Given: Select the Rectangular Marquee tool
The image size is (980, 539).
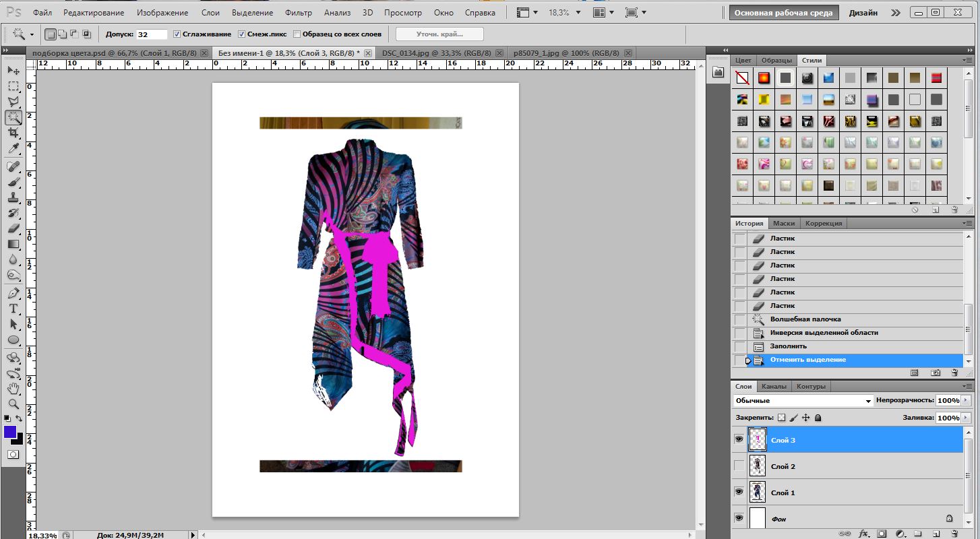Looking at the screenshot, I should point(13,86).
